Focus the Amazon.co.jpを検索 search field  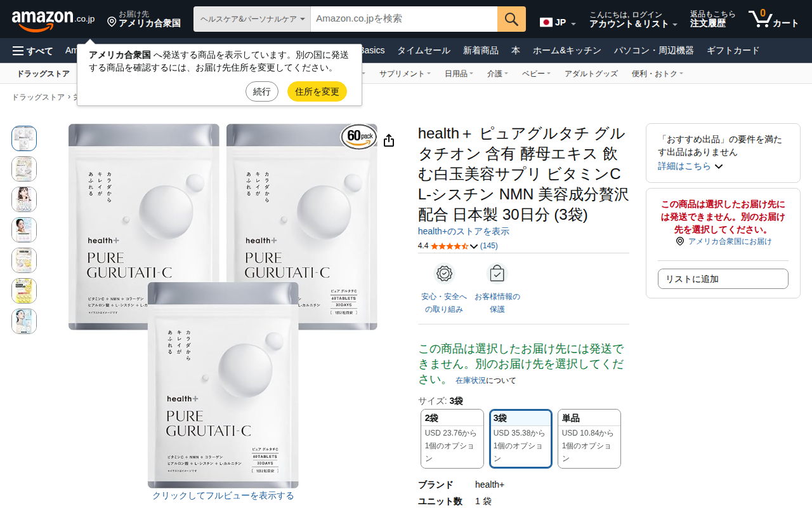(x=404, y=19)
